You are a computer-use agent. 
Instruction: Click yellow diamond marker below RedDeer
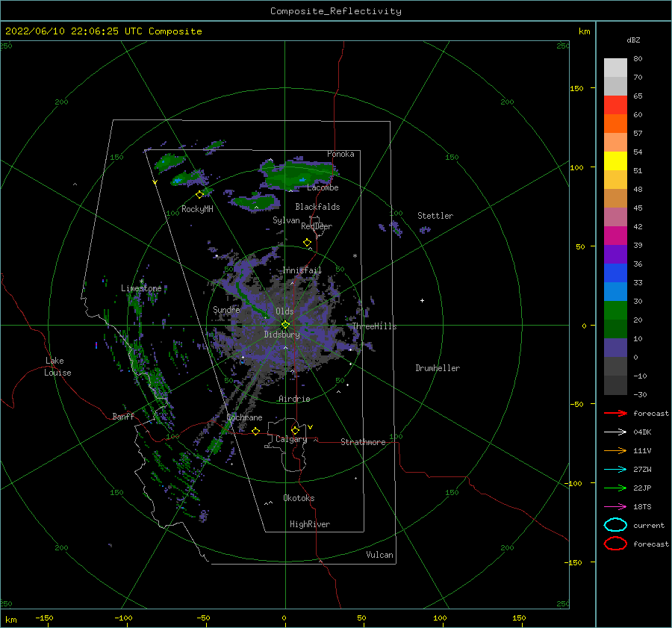(308, 243)
